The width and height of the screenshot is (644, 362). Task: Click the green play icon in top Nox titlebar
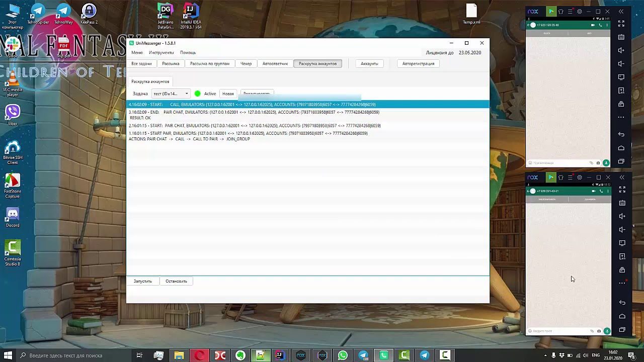tap(551, 11)
